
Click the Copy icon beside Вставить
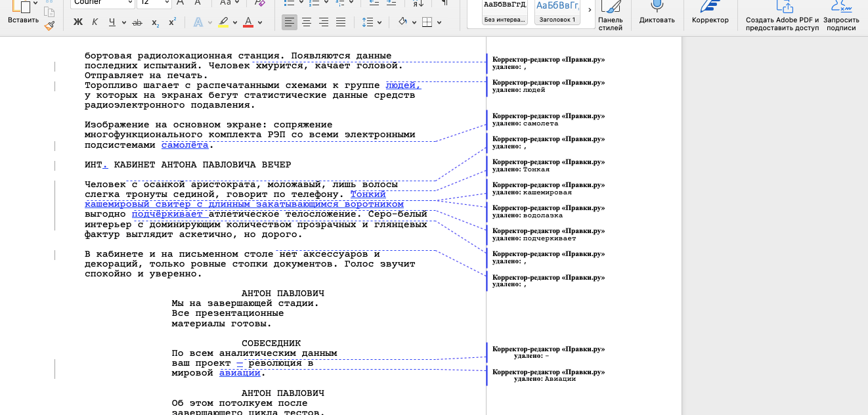point(49,11)
